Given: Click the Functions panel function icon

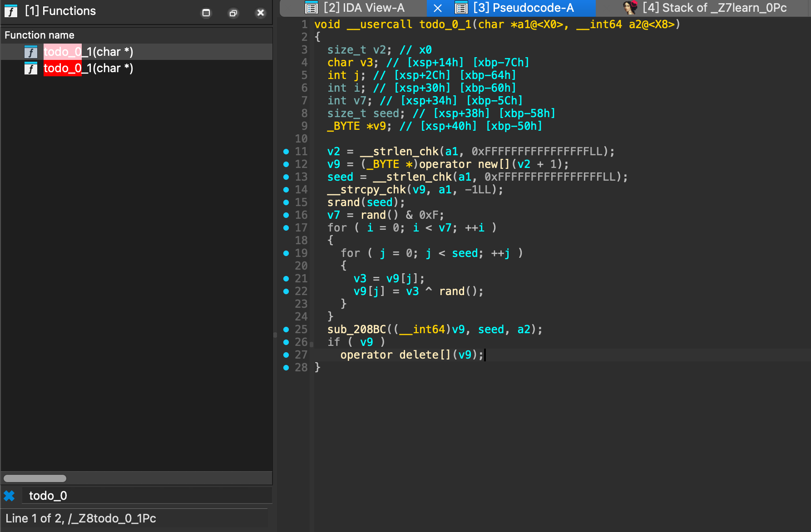Looking at the screenshot, I should tap(10, 11).
